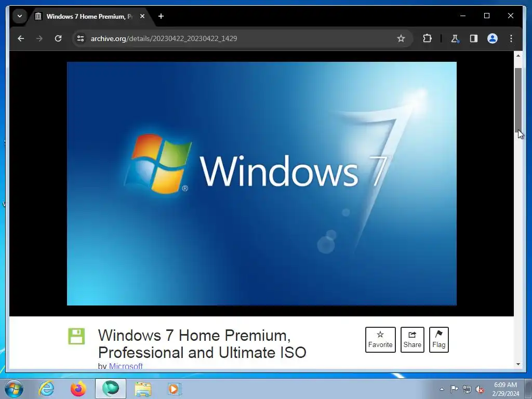Close the Windows 7 Home Premium tab
This screenshot has height=399, width=532.
point(142,16)
